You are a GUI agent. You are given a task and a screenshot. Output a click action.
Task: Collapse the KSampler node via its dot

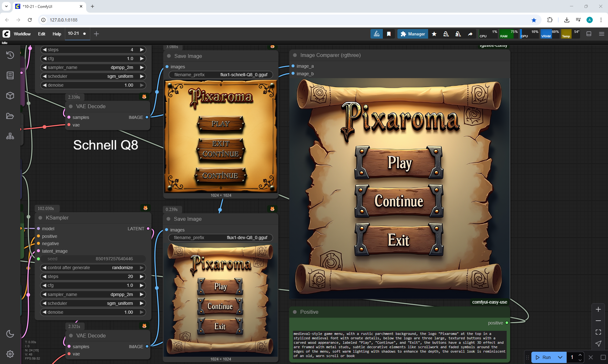[40, 218]
